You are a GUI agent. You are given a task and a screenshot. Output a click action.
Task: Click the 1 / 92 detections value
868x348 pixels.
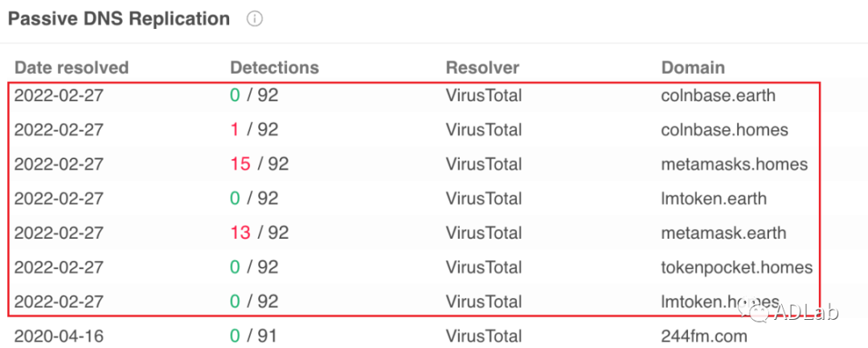point(254,130)
